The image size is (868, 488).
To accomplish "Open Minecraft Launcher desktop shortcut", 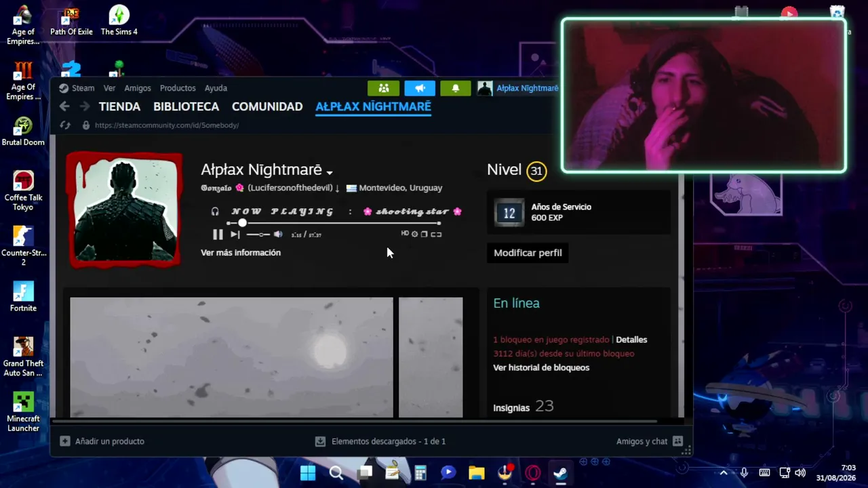I will pyautogui.click(x=23, y=413).
